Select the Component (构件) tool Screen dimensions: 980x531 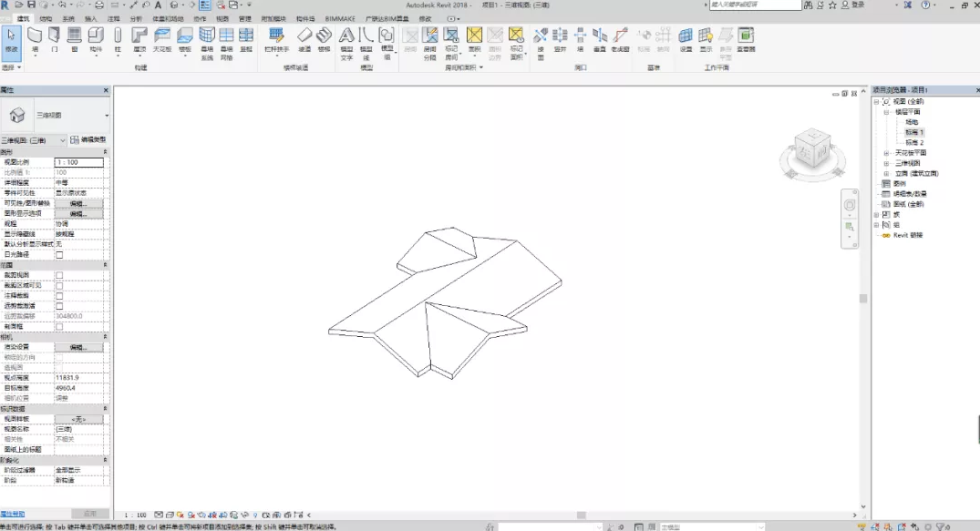[96, 40]
